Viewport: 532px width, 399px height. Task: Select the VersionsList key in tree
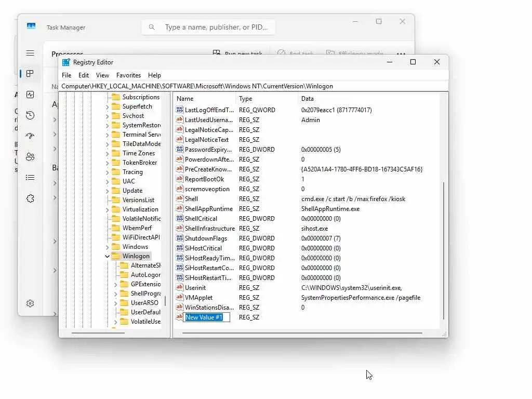(x=138, y=200)
